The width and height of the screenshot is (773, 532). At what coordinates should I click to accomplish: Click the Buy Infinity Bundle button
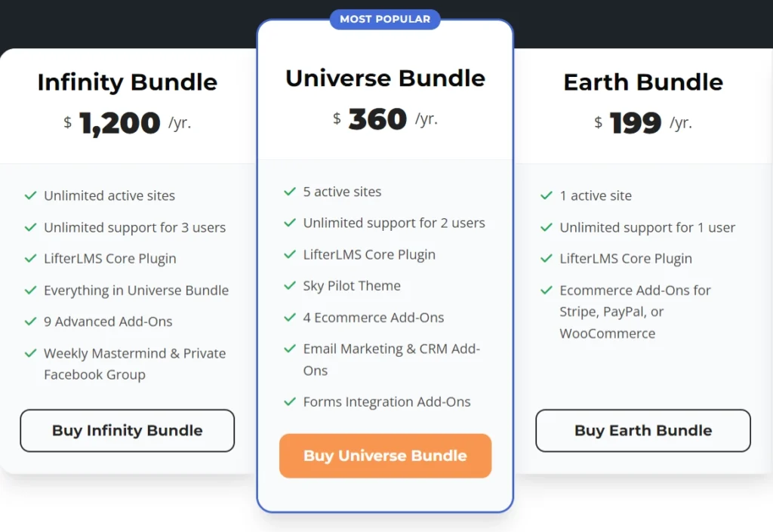(x=127, y=431)
